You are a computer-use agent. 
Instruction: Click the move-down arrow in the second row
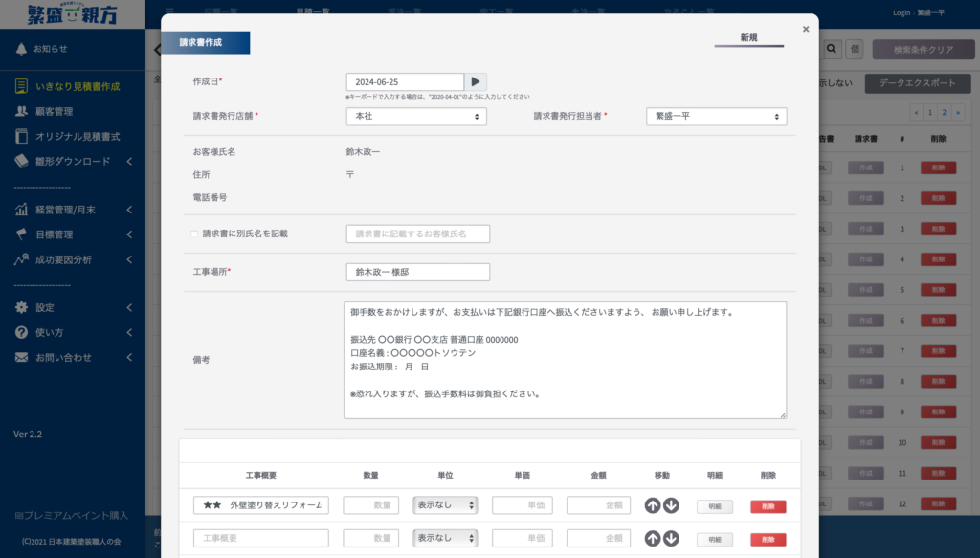(671, 538)
